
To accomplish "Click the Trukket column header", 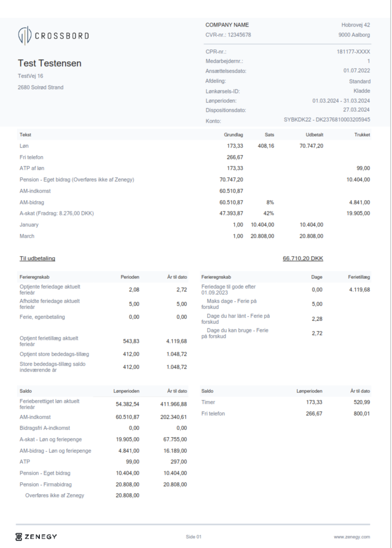I will click(x=362, y=135).
